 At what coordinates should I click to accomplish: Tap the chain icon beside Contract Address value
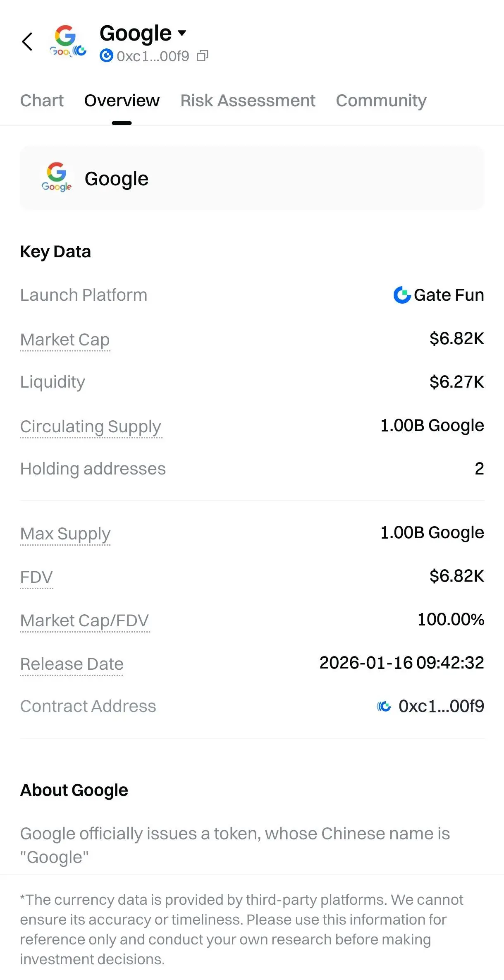[x=384, y=706]
